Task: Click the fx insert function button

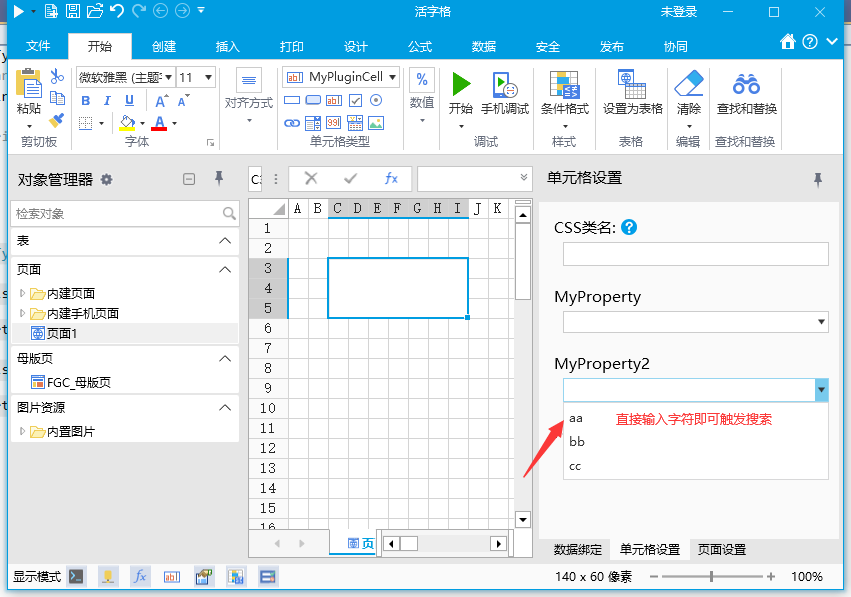Action: pos(391,178)
